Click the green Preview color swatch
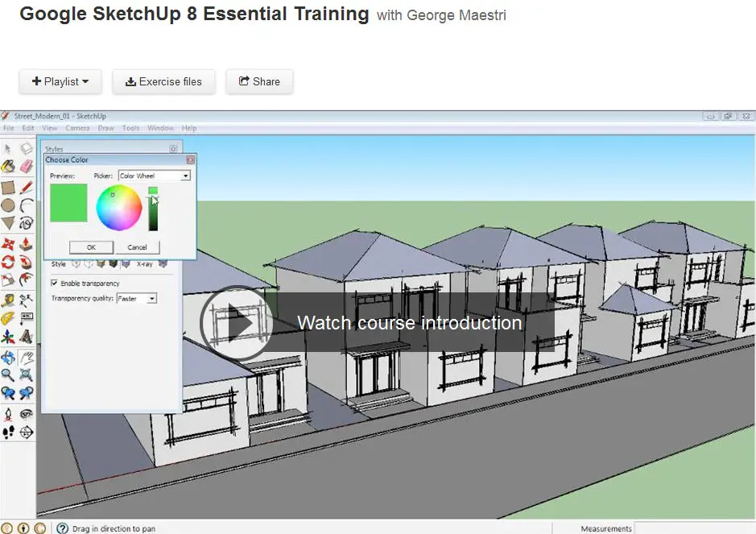 tap(68, 203)
